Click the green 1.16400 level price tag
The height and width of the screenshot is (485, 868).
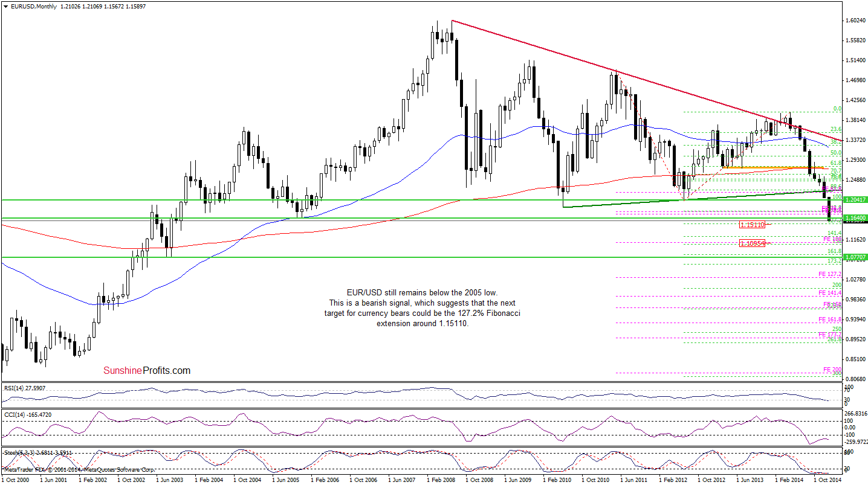pos(855,217)
